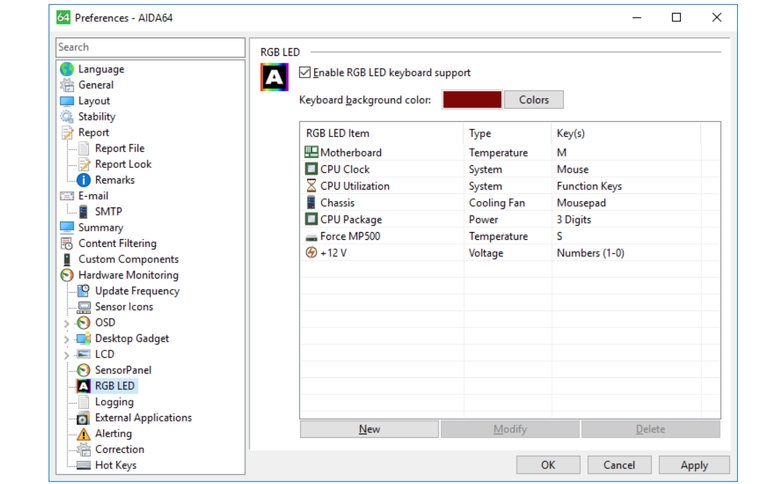The width and height of the screenshot is (770, 484).
Task: Click the Sensor Icons icon
Action: (x=83, y=307)
